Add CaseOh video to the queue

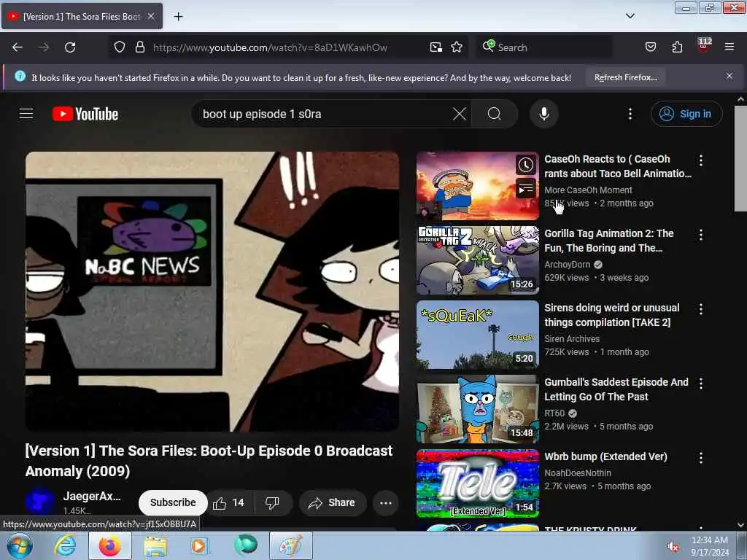(526, 190)
